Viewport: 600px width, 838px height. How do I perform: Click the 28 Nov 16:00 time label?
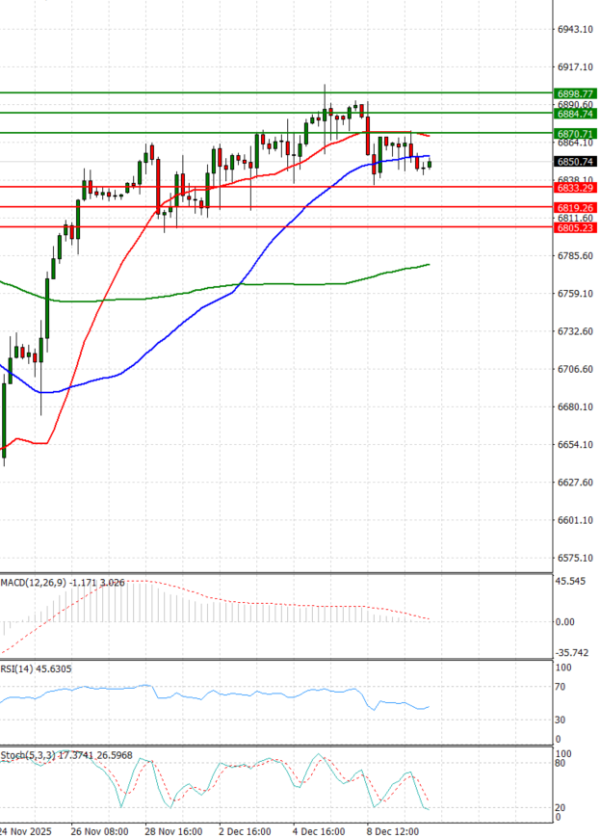[x=174, y=830]
